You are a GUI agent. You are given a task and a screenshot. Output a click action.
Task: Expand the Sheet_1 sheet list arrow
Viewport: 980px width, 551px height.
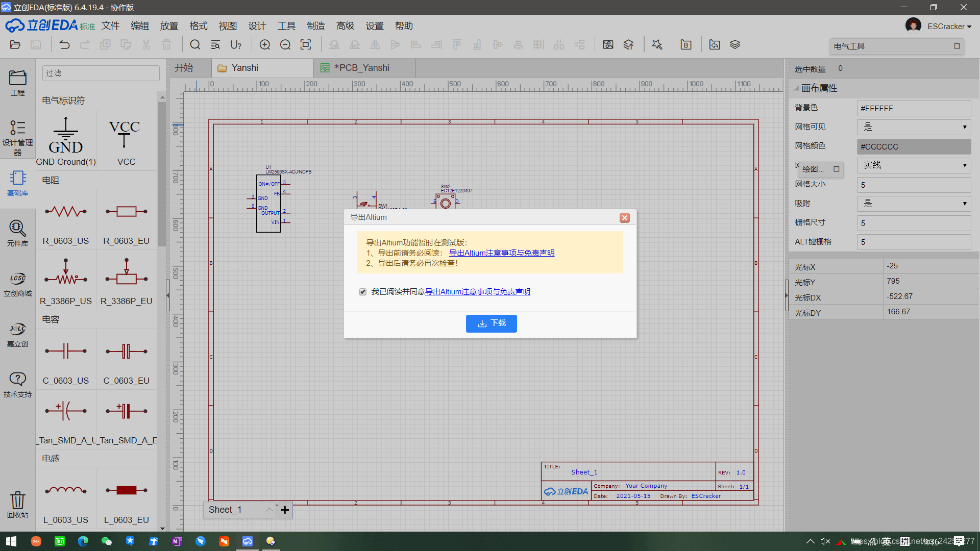(269, 510)
